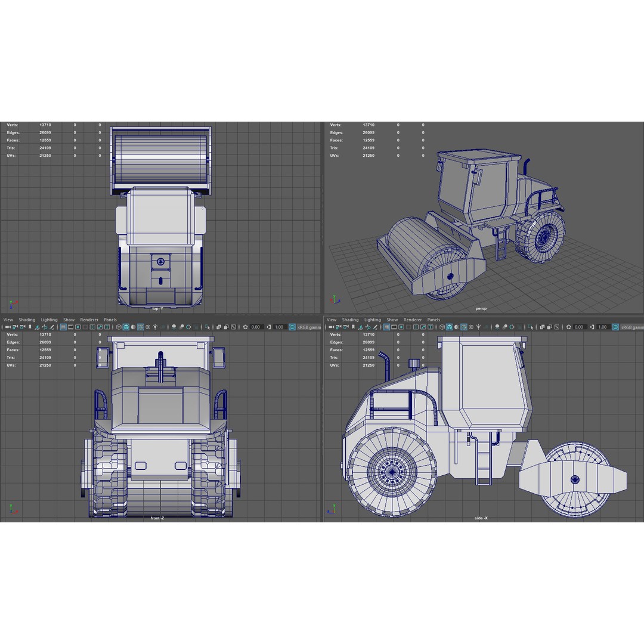Click Select Camera icon in side view toolbar
This screenshot has height=644, width=644.
(331, 327)
